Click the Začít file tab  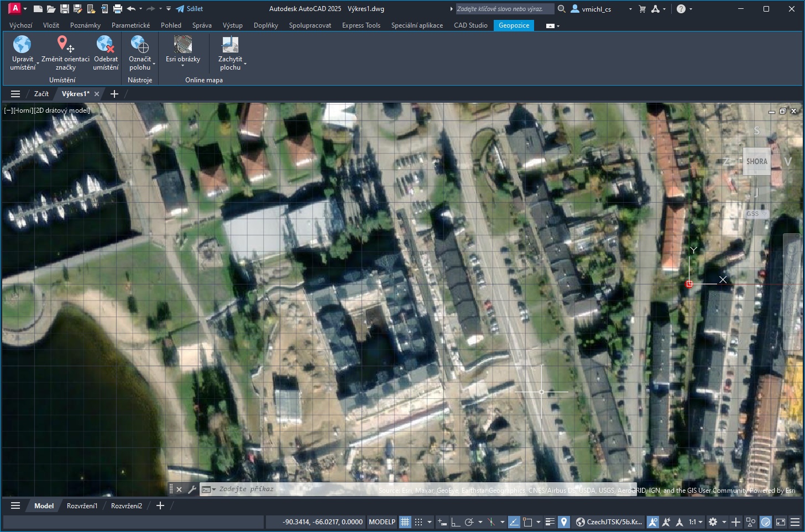(x=41, y=94)
